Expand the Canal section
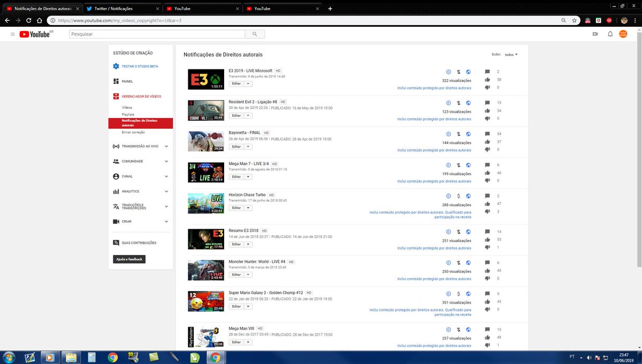 pyautogui.click(x=166, y=176)
